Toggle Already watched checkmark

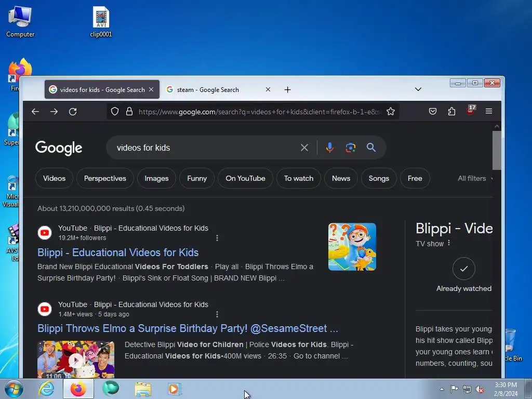click(464, 269)
